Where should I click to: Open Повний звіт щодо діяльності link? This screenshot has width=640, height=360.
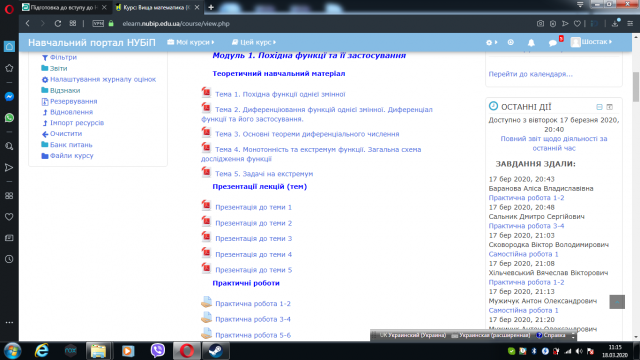(x=554, y=143)
